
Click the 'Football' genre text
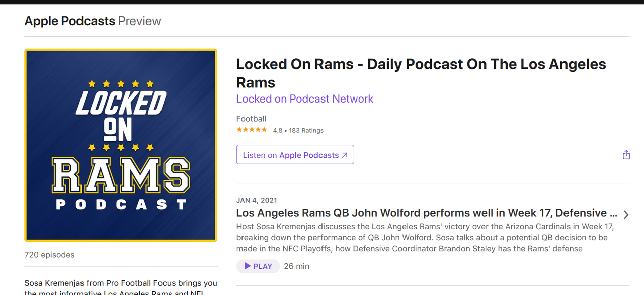[251, 119]
